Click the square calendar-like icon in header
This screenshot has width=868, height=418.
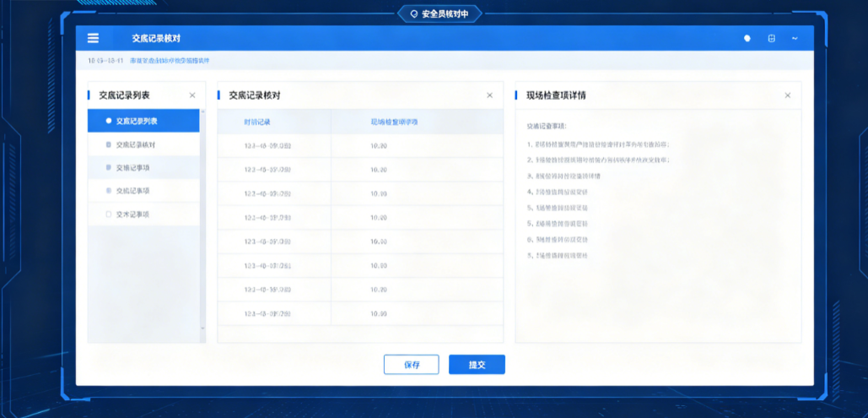point(771,38)
